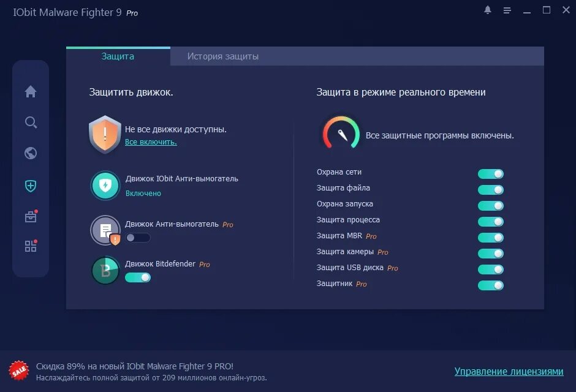Enable the Движок Анти-вымогатель Pro toggle
Image resolution: width=576 pixels, height=392 pixels.
coord(138,238)
